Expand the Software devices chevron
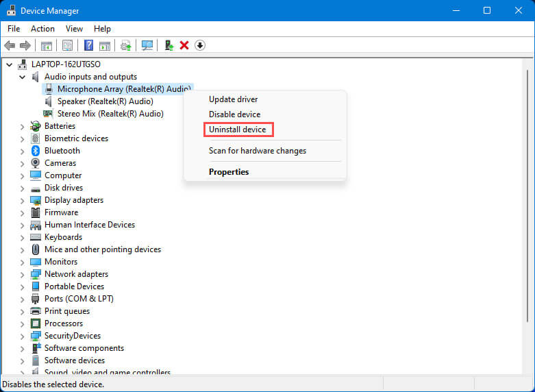The image size is (535, 392). pyautogui.click(x=22, y=361)
